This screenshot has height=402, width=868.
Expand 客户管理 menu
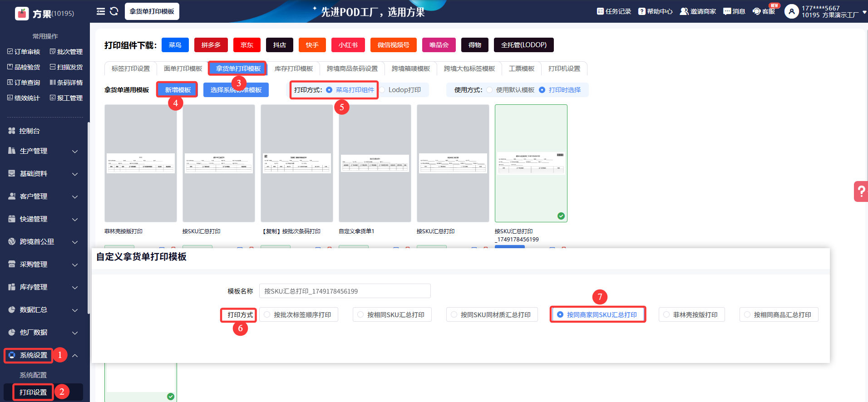(x=44, y=196)
